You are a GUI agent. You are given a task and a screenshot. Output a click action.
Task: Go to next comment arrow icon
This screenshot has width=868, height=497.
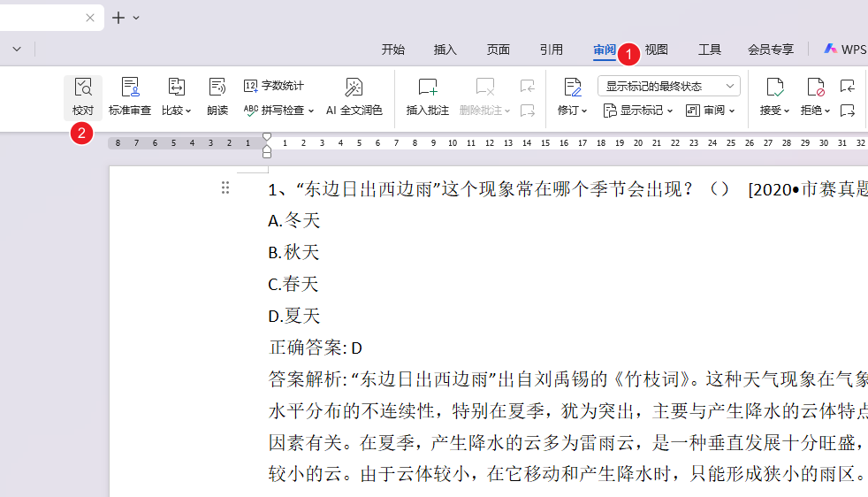[528, 111]
